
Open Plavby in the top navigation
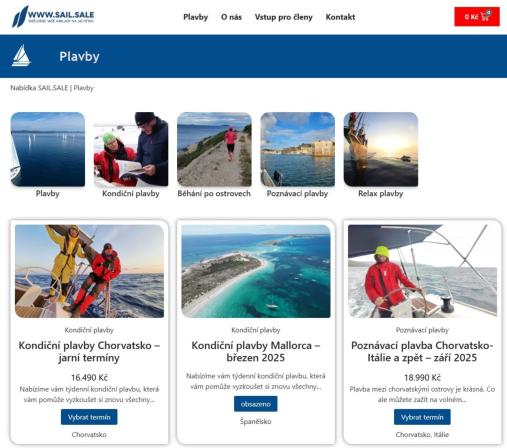pos(196,17)
